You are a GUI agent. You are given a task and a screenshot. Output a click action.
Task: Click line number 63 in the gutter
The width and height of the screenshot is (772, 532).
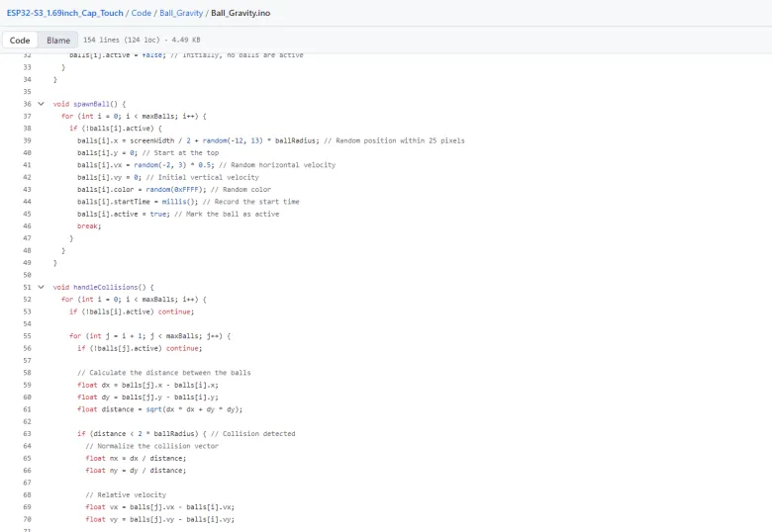[27, 433]
